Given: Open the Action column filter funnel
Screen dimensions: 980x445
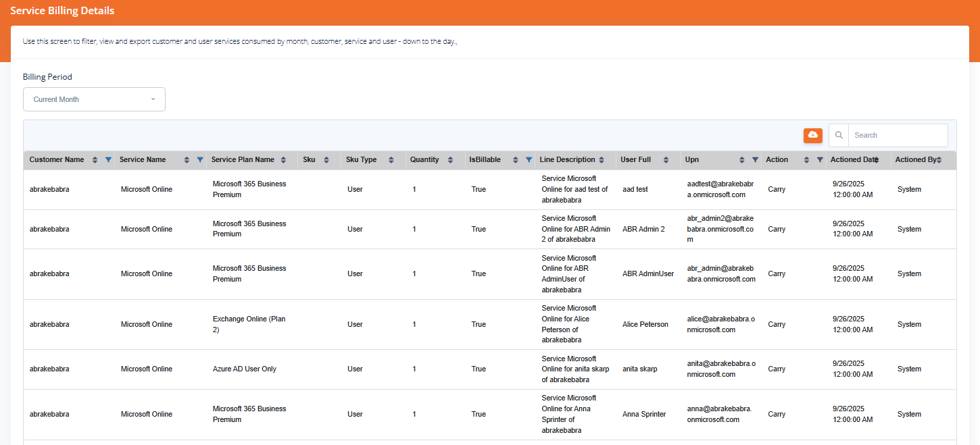Looking at the screenshot, I should [819, 159].
